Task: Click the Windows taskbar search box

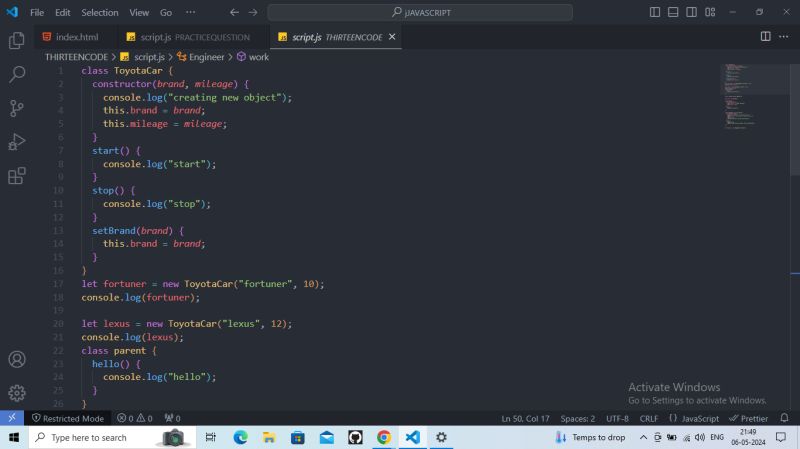Action: (x=112, y=437)
